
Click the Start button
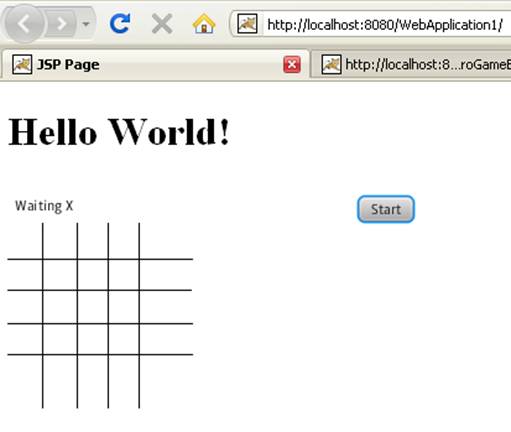coord(386,209)
